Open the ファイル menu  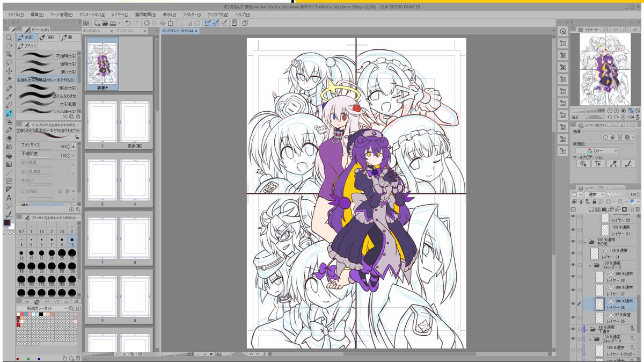point(16,14)
